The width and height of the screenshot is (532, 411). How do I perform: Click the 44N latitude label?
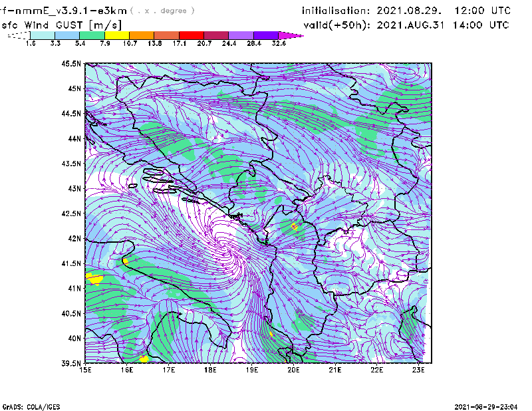(x=74, y=138)
